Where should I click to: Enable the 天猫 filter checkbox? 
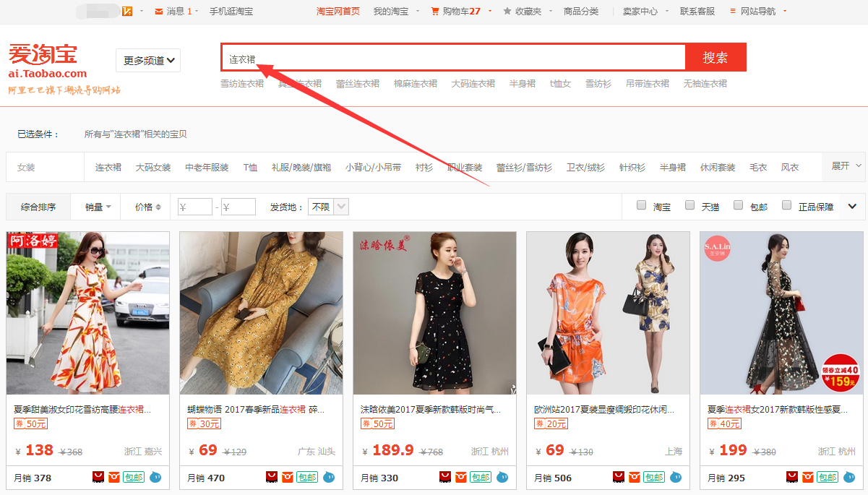coord(689,205)
